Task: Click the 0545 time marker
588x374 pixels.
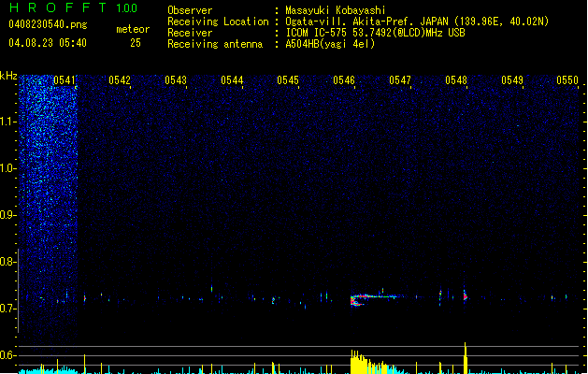Action: pos(288,80)
